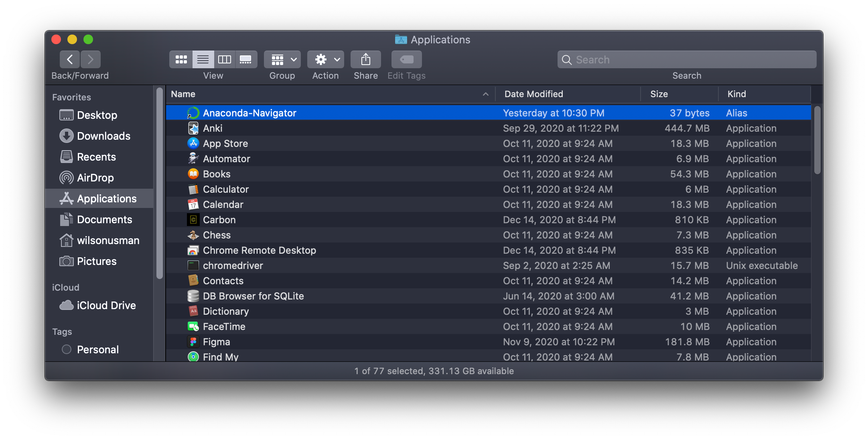Click the Automator robot icon
This screenshot has width=868, height=440.
pyautogui.click(x=193, y=159)
